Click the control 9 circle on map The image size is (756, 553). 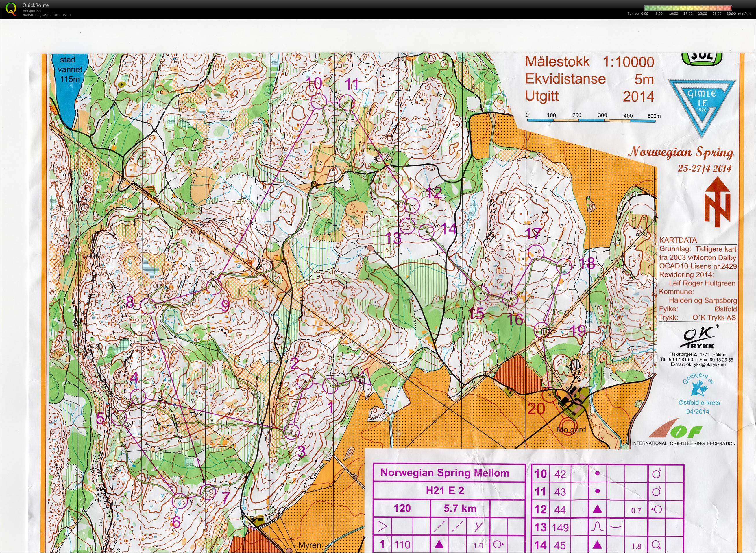click(x=215, y=287)
